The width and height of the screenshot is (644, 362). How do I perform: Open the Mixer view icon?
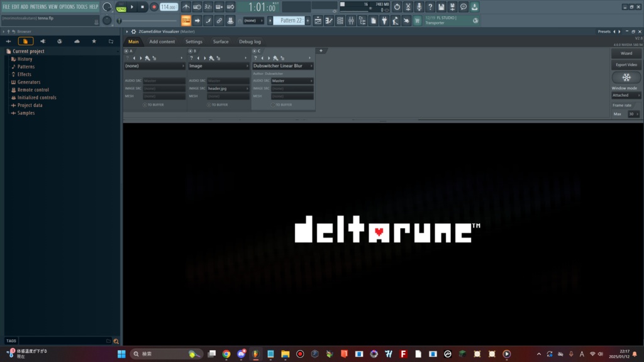(351, 21)
